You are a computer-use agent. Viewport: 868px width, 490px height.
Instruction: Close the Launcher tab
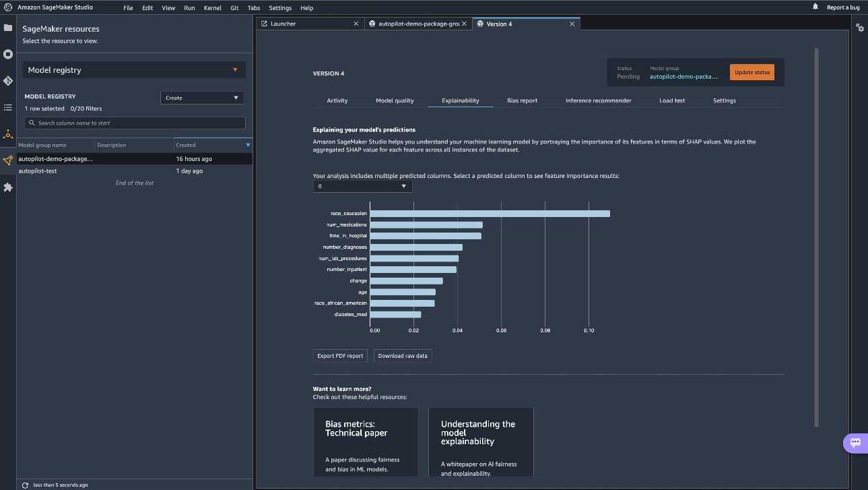[x=356, y=24]
